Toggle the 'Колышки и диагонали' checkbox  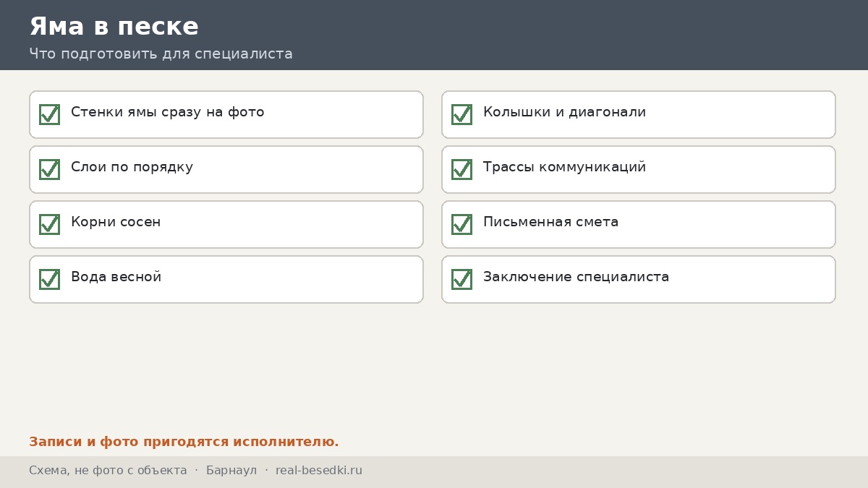(461, 114)
